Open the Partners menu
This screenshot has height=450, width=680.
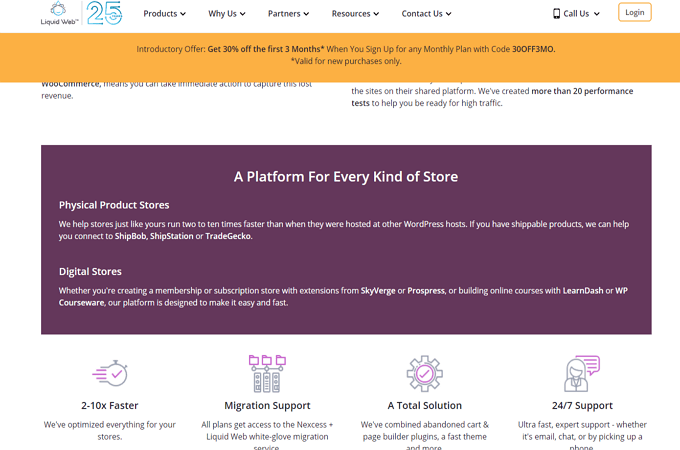coord(288,14)
